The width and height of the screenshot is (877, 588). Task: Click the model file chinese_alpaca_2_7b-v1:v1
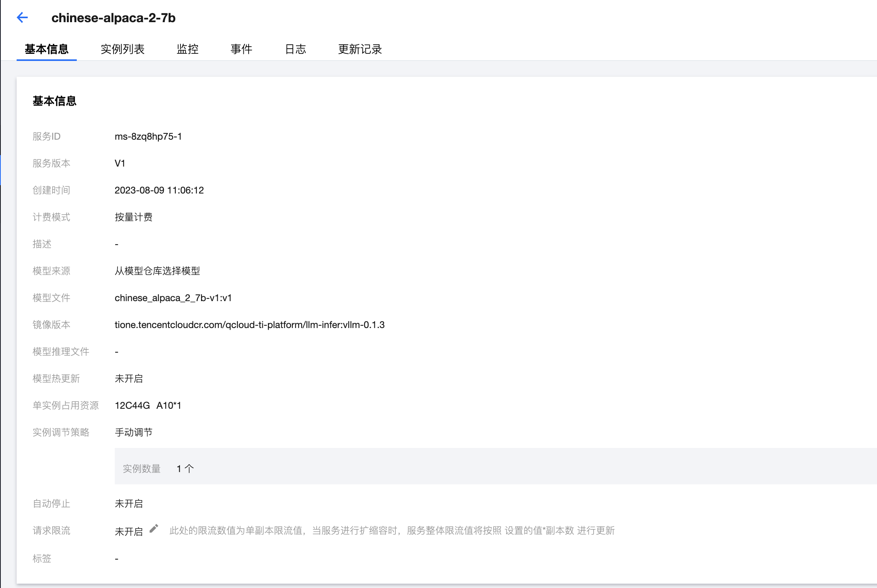coord(173,298)
